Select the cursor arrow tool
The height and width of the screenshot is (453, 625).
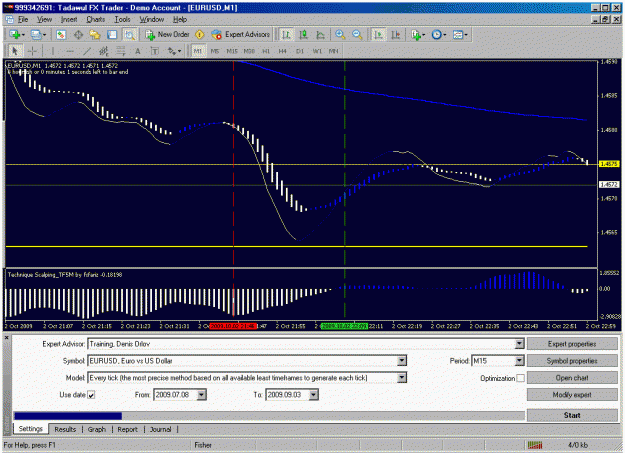point(15,51)
